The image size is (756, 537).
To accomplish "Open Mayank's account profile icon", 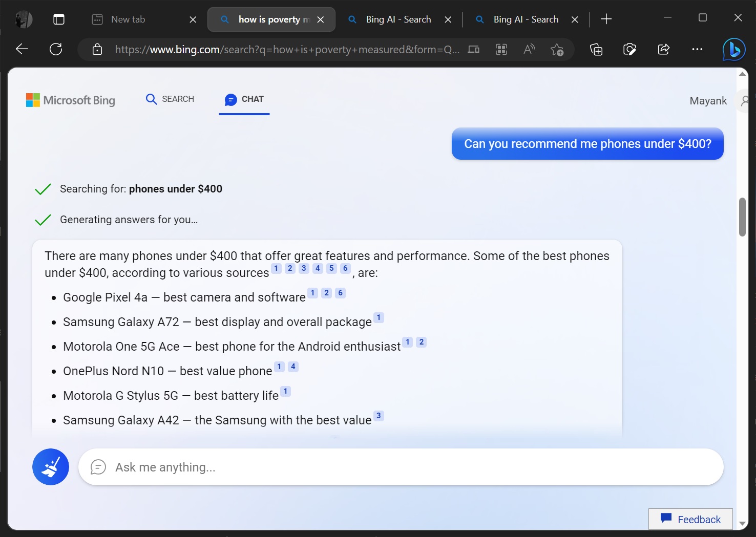I will [744, 100].
